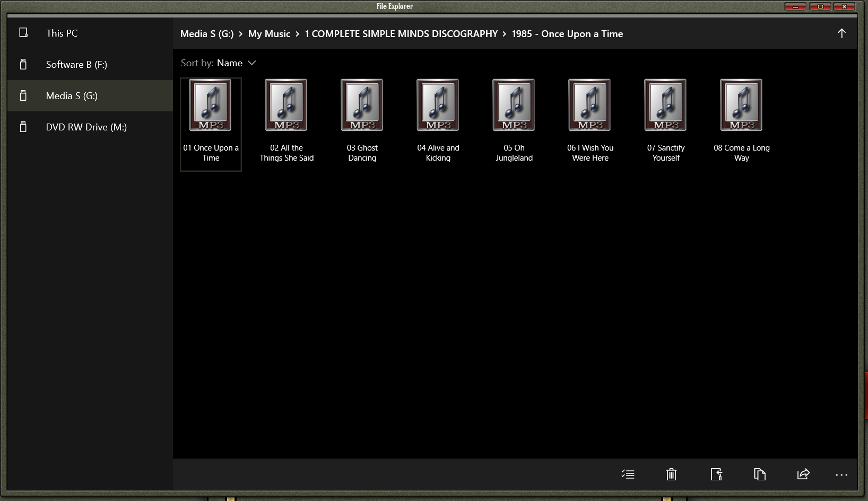
Task: Expand the chevron after COMPLETE SIMPLE MINDS DISCOGRAPHY
Action: tap(504, 34)
